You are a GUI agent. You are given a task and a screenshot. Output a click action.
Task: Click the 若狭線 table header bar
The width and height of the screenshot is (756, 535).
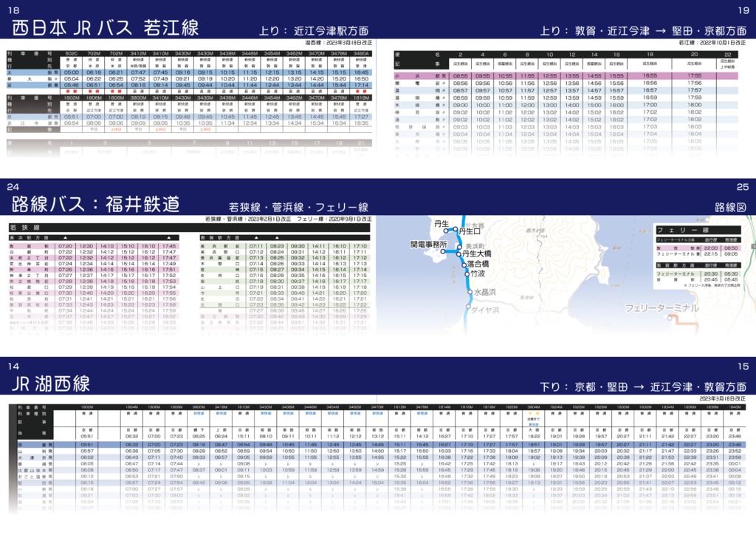pyautogui.click(x=190, y=228)
